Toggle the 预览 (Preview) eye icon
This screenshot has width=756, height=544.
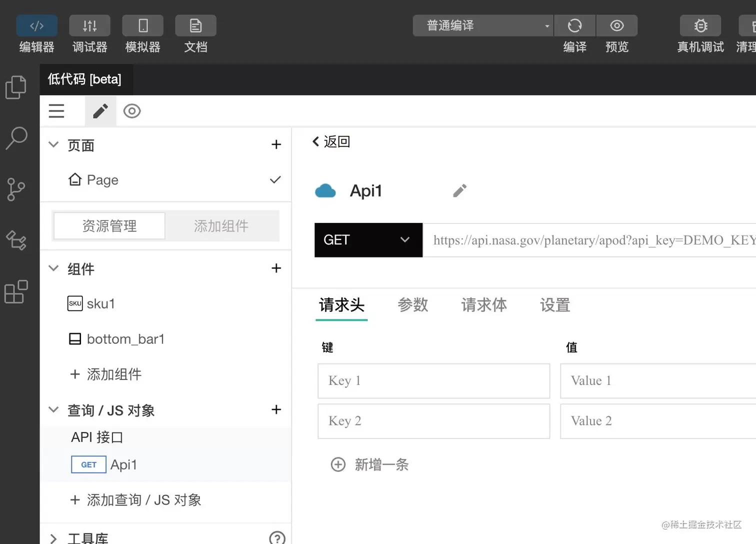[x=617, y=25]
